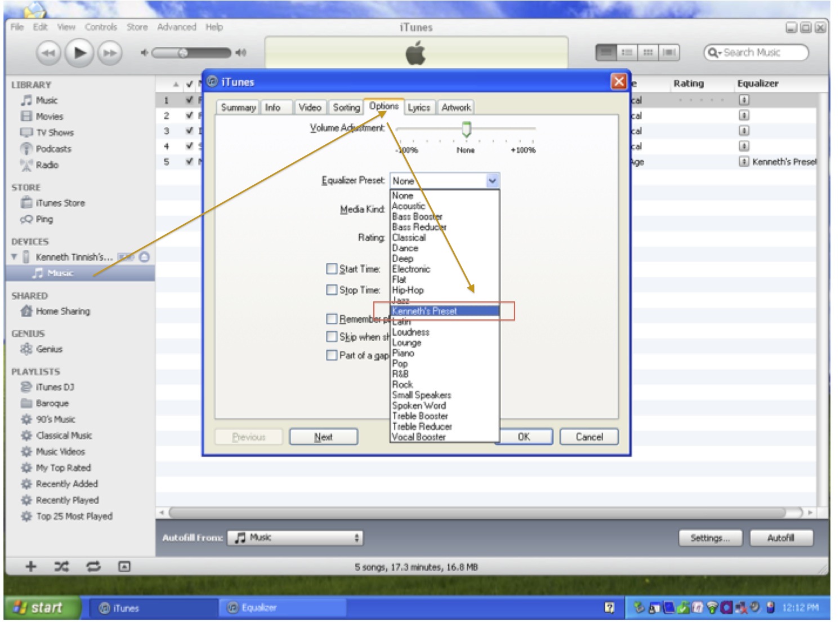Viewport: 840px width, 627px height.
Task: Adjust the main playback volume slider
Action: click(191, 53)
